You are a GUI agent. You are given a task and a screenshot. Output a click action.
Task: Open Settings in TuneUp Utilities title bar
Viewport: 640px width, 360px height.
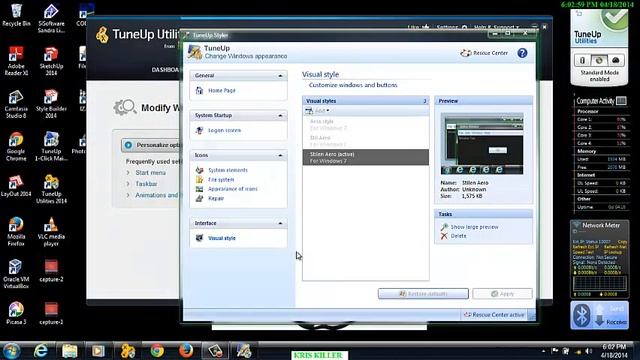tap(451, 27)
